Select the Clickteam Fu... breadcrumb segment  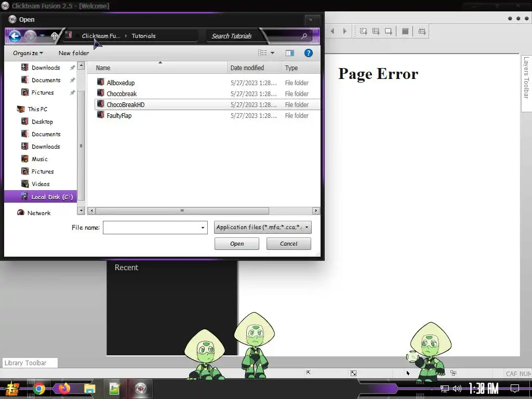[101, 36]
